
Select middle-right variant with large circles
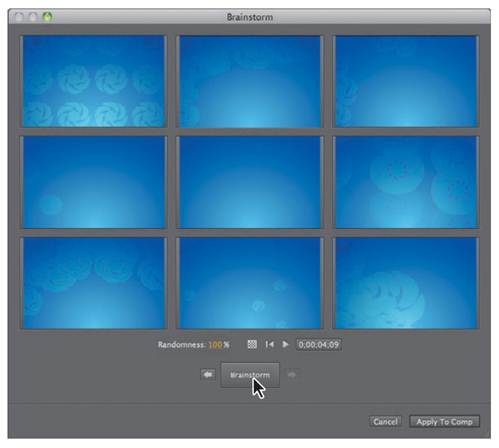coord(406,182)
